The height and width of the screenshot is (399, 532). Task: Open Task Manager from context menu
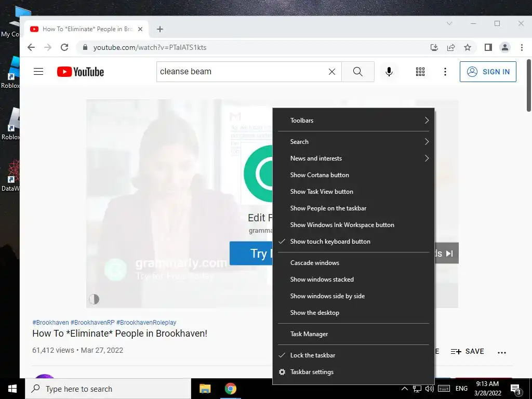353,334
